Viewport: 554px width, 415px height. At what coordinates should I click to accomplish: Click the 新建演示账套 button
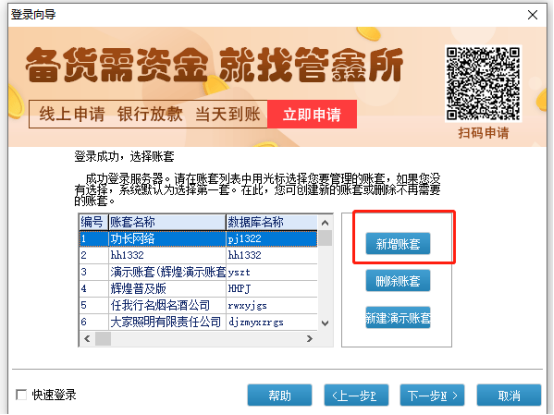(x=398, y=318)
